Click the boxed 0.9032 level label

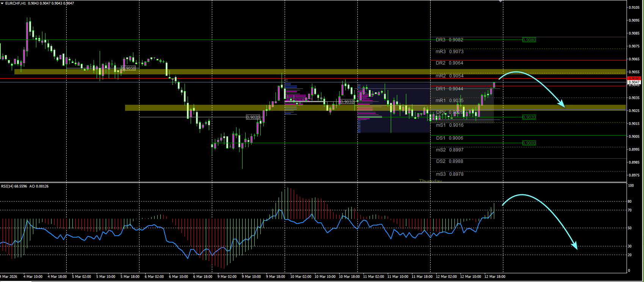click(x=347, y=102)
